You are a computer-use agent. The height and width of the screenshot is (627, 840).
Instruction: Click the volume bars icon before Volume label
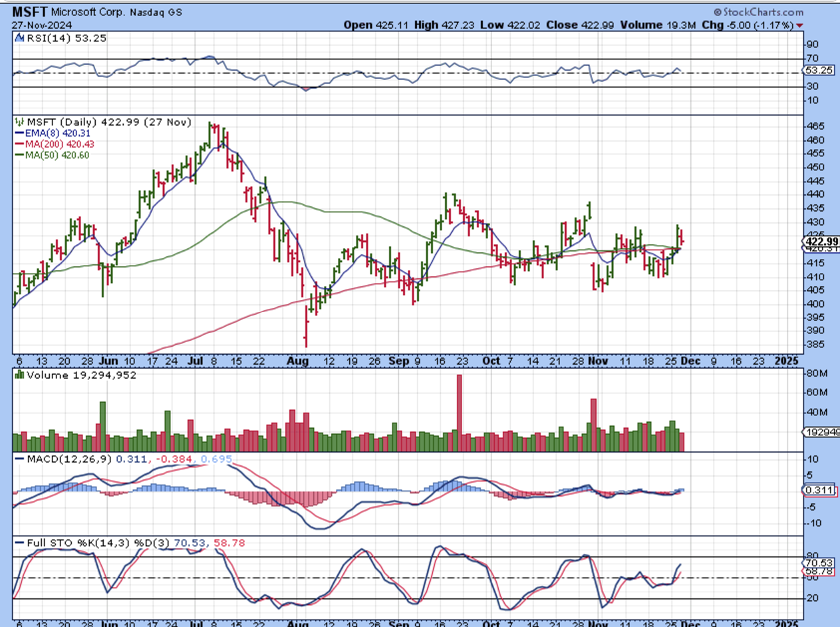pos(19,375)
